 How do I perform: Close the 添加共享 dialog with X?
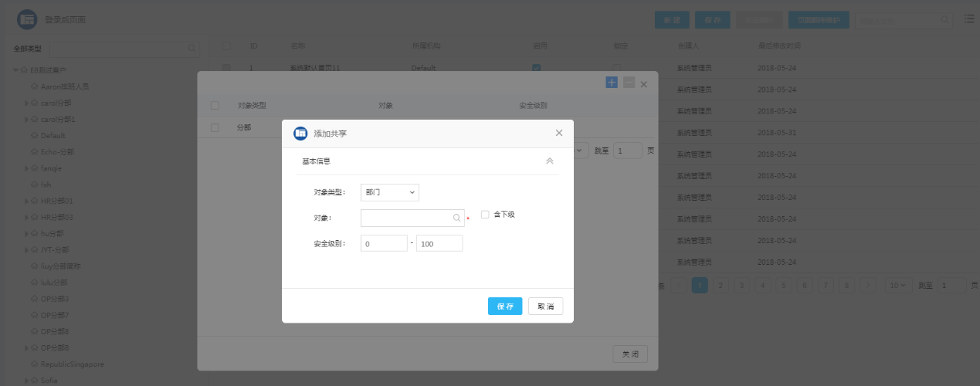559,133
